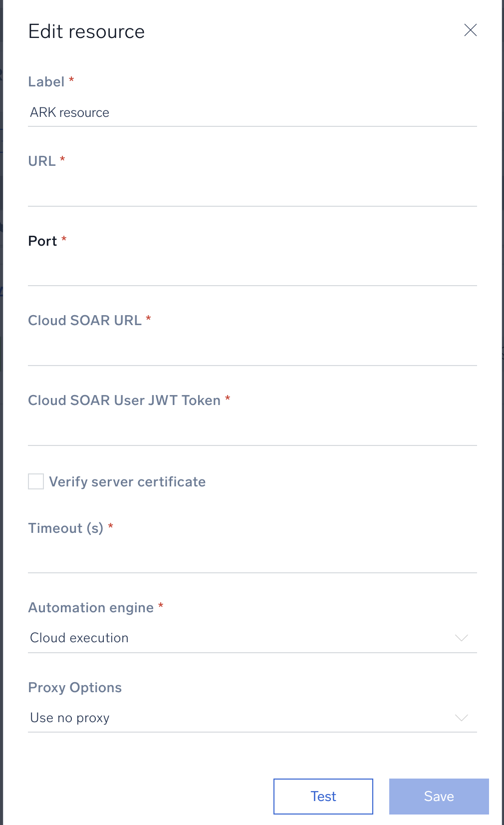Click the Verify server certificate label text
Screen dimensions: 504x825
pyautogui.click(x=127, y=482)
